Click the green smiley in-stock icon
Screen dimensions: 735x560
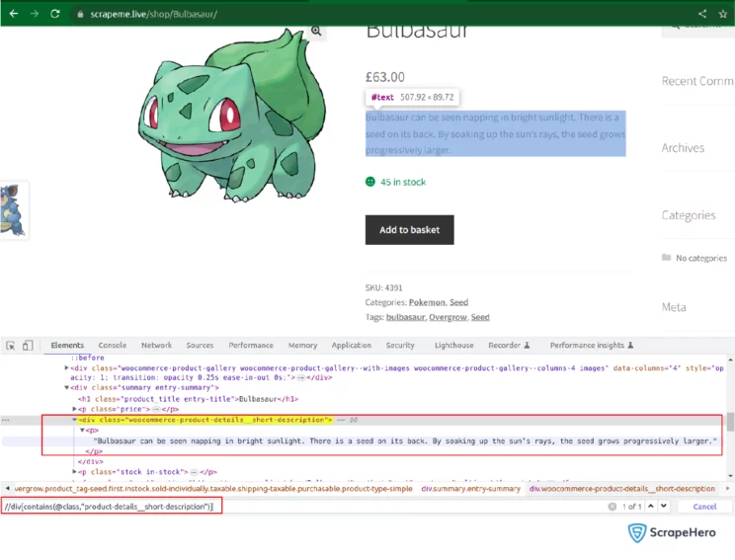370,182
